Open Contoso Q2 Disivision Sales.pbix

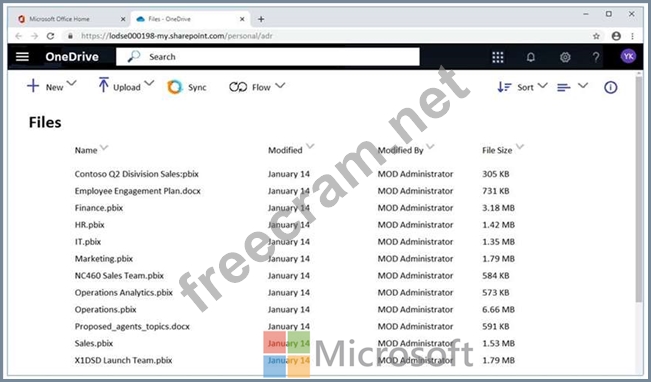click(137, 174)
